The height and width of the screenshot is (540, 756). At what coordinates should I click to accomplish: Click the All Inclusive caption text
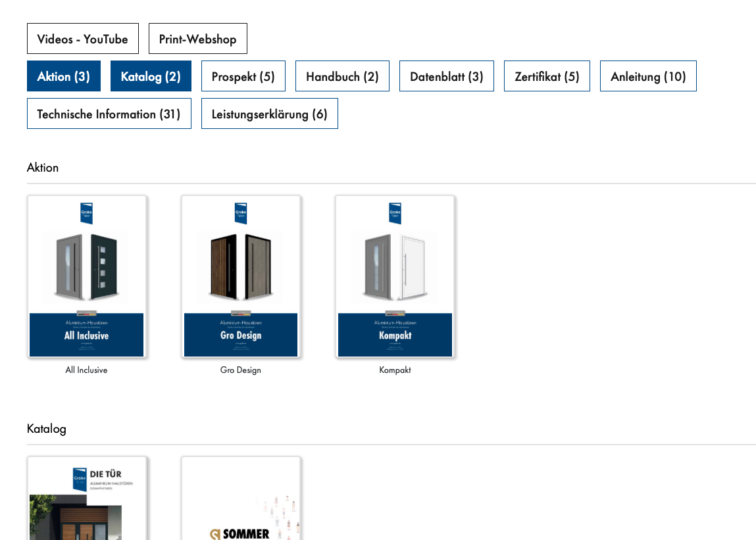(x=86, y=370)
